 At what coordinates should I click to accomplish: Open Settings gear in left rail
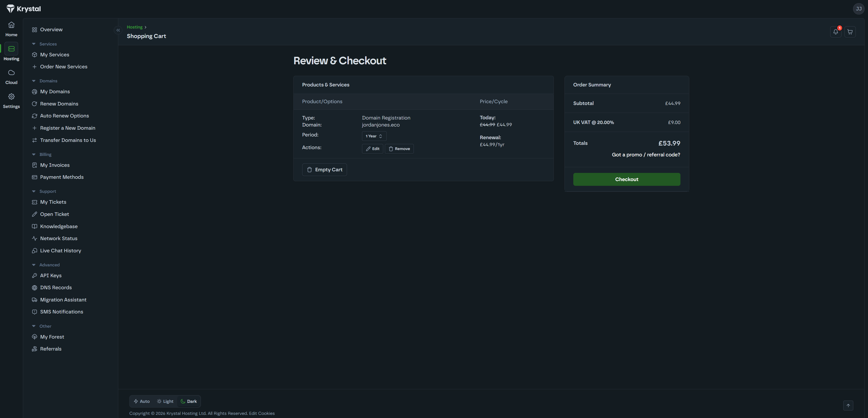(11, 101)
